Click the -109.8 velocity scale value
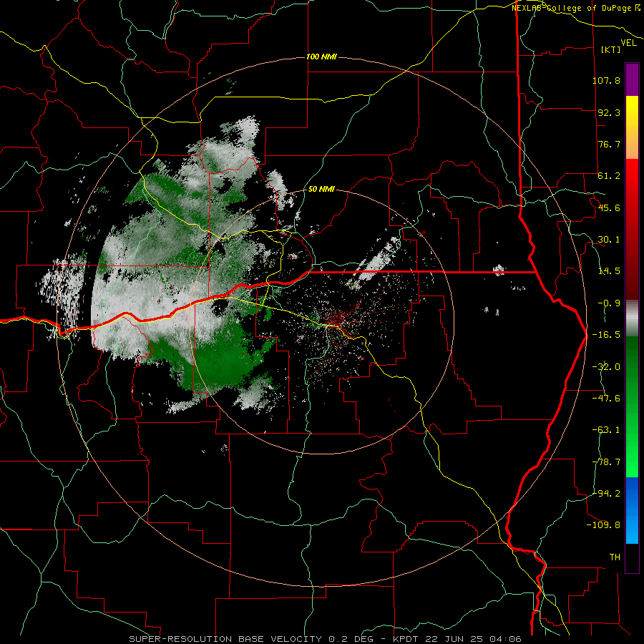The width and height of the screenshot is (644, 644). [603, 525]
